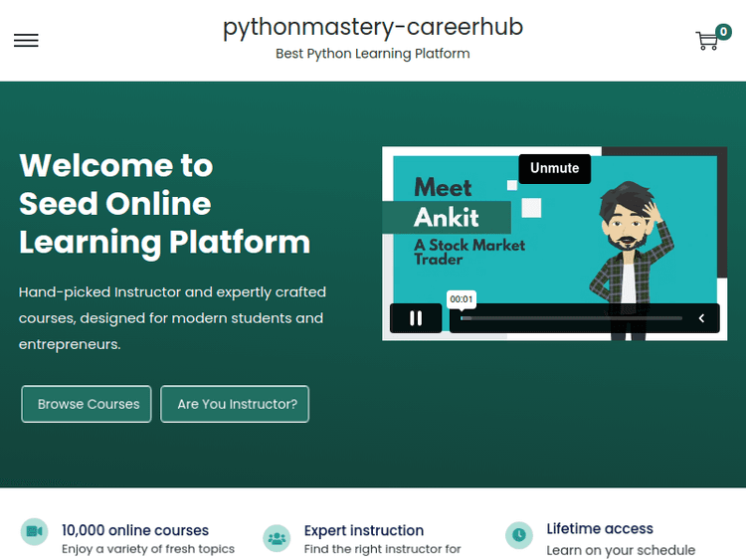Click the Expert instruction group icon

point(277,538)
